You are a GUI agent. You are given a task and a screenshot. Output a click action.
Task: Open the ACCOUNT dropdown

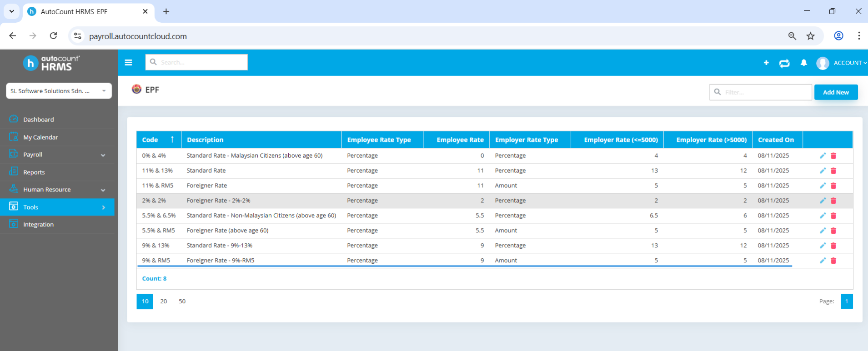click(850, 63)
